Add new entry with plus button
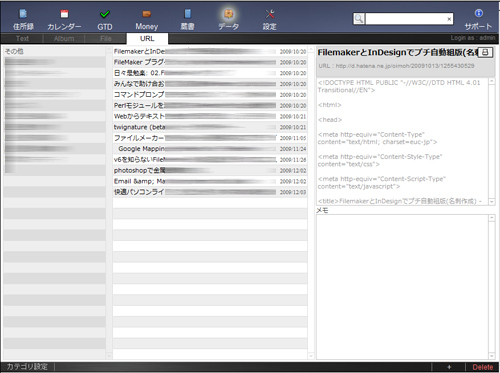500x373 pixels. tap(449, 367)
